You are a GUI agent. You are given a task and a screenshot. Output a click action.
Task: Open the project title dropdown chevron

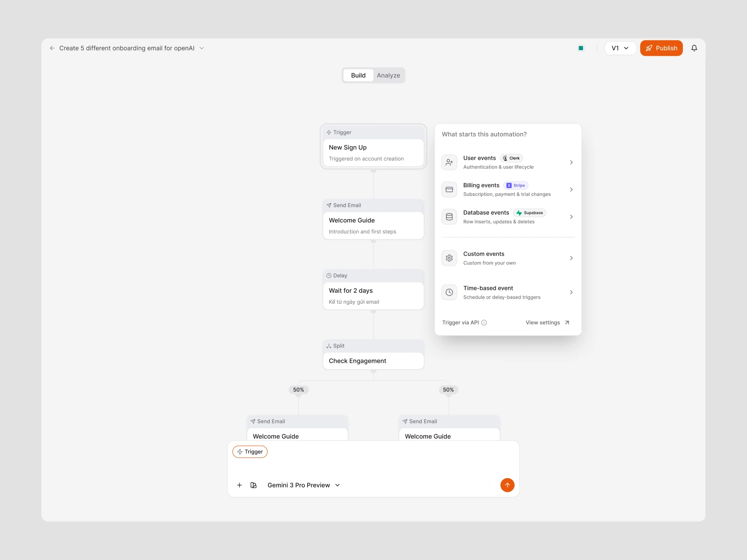(x=202, y=48)
